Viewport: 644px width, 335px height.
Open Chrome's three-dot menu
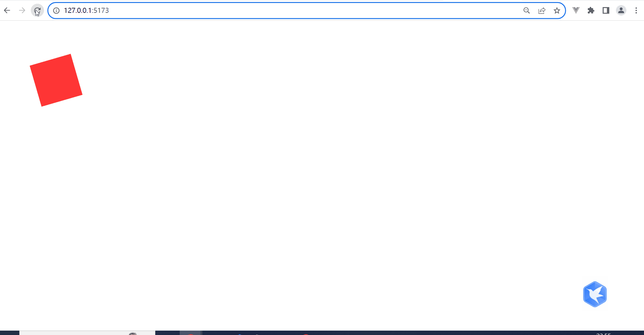(x=636, y=10)
